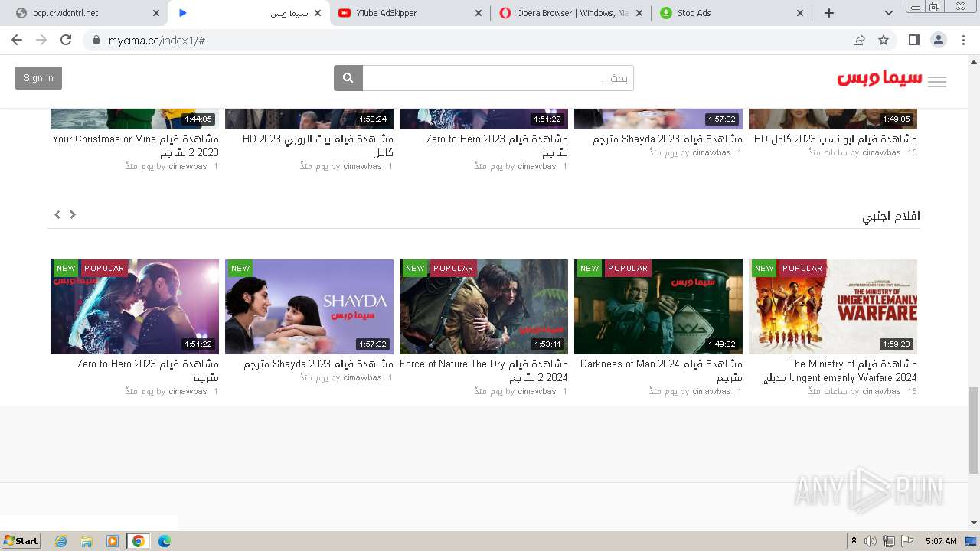Click the NEW badge on Shayda card
980x551 pixels.
coord(240,269)
